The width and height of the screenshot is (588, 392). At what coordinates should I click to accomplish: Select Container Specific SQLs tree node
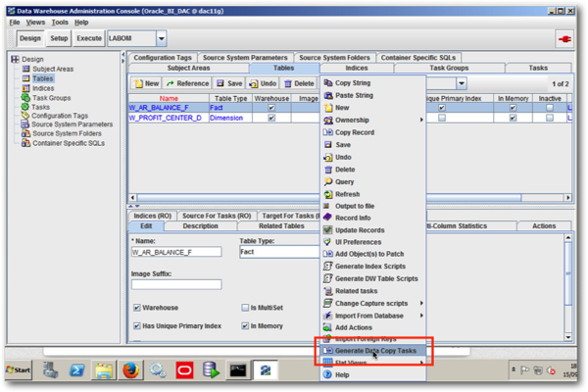69,143
